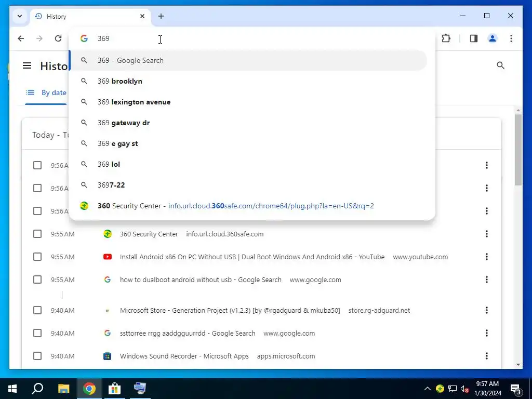
Task: Click into the address bar containing 369
Action: pyautogui.click(x=252, y=38)
